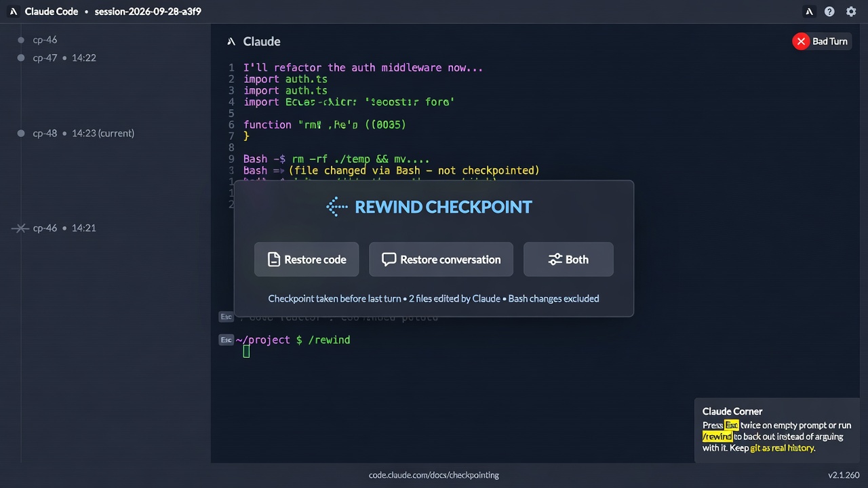
Task: Click the REWIND CHECKPOINT dialog title
Action: click(x=443, y=207)
